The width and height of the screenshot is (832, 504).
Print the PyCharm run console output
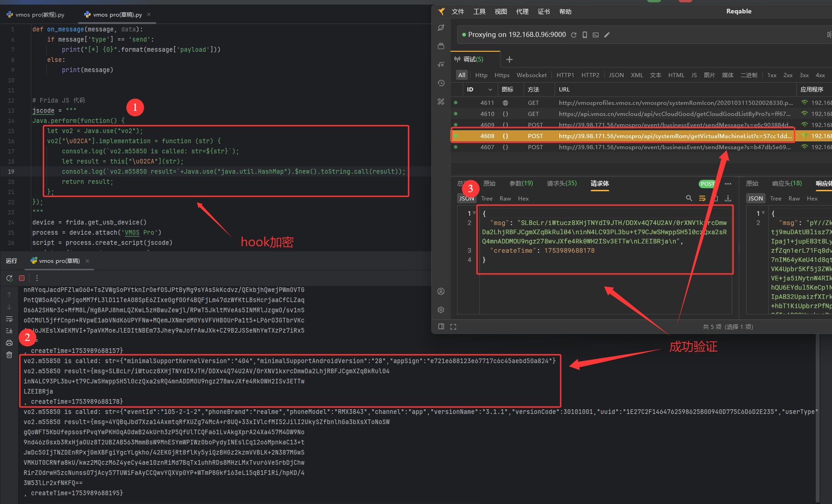coord(9,343)
